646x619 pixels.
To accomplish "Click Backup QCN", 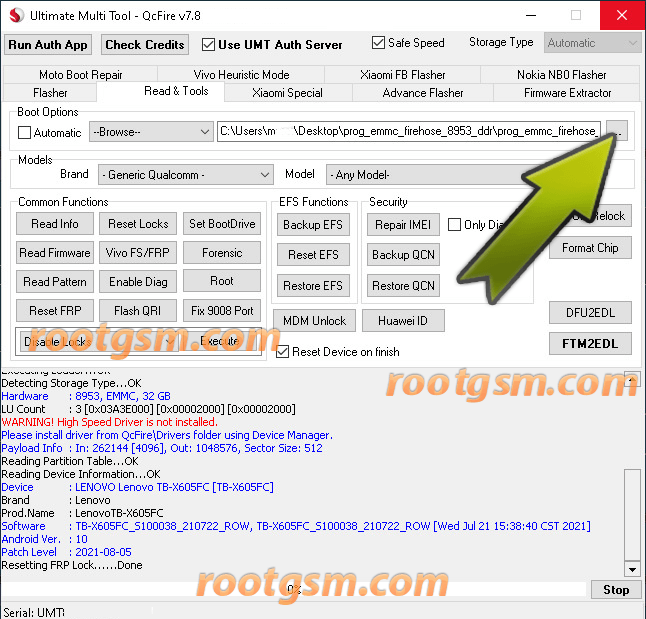I will tap(403, 255).
